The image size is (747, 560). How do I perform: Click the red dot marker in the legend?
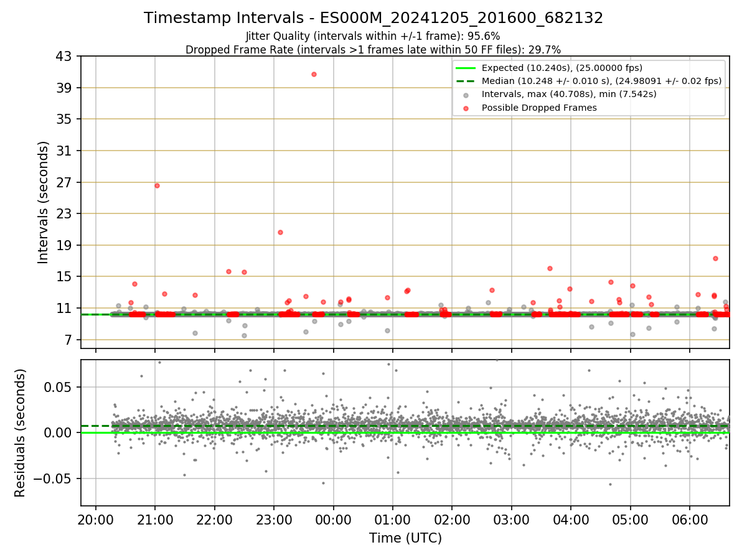coord(466,108)
